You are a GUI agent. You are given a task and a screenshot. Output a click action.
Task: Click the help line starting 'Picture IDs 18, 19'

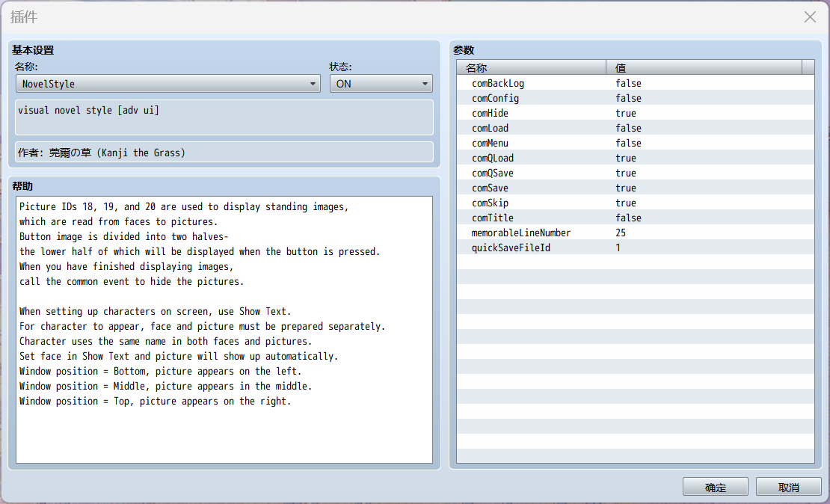(184, 206)
